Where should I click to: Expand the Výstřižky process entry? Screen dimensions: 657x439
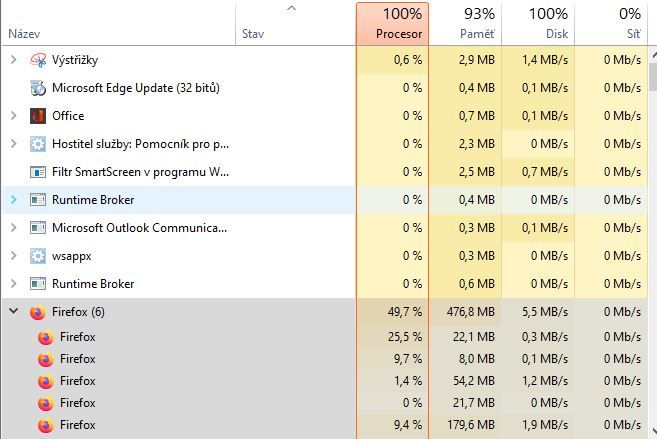(13, 59)
